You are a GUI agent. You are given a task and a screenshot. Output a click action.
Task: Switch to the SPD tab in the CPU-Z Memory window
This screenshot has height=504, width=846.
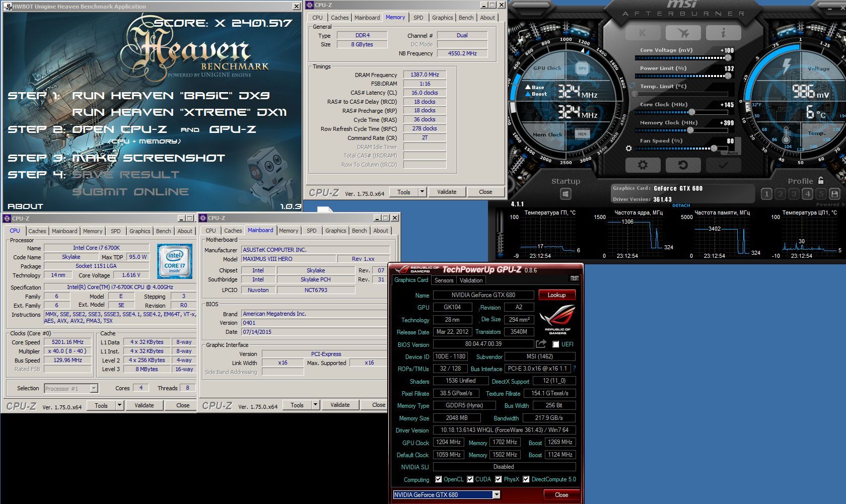click(x=418, y=18)
